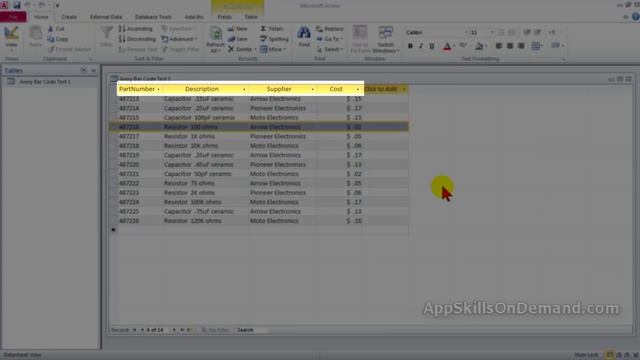Click the Background Color fill bucket
Image resolution: width=640 pixels, height=360 pixels.
click(x=479, y=46)
